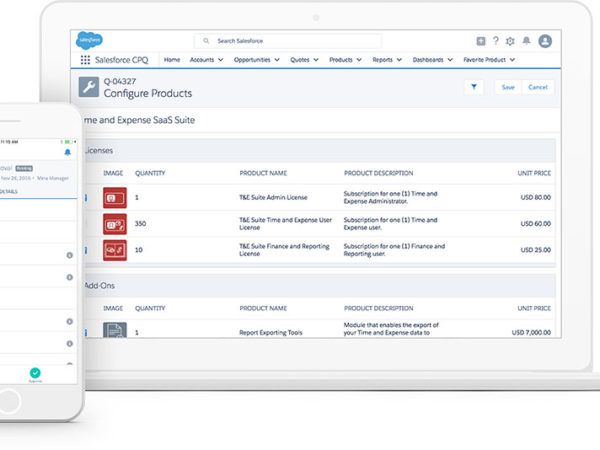600x450 pixels.
Task: Go to the Home tab
Action: [172, 60]
